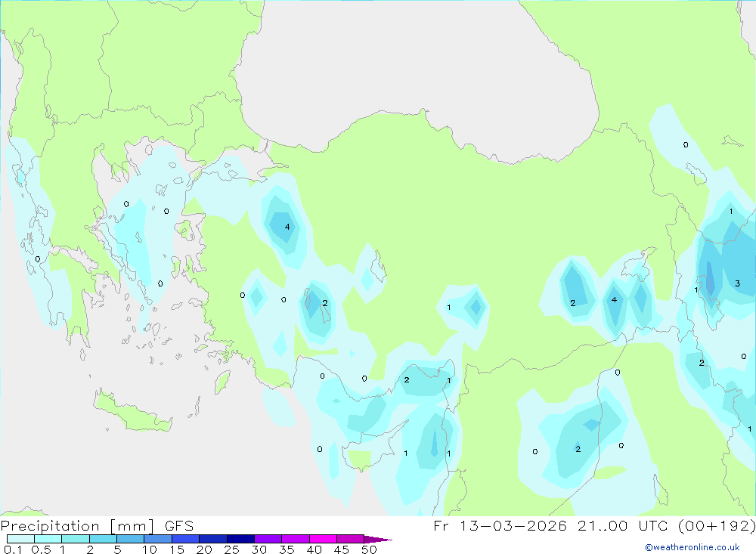The height and width of the screenshot is (554, 756).
Task: Click the '40' legend scale label
Action: [x=314, y=549]
